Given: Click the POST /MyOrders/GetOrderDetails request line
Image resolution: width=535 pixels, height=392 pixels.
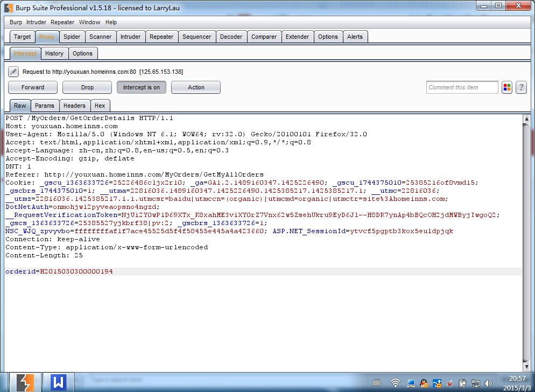Looking at the screenshot, I should (89, 118).
